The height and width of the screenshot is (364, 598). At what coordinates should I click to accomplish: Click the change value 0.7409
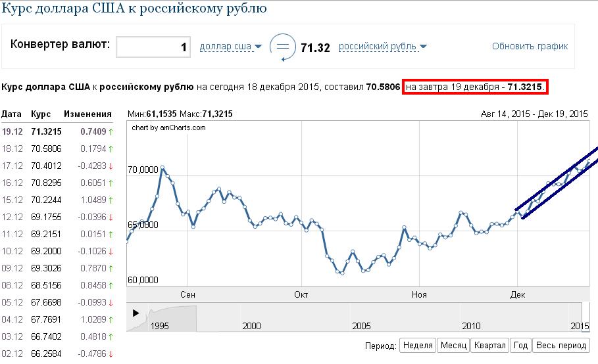(93, 132)
